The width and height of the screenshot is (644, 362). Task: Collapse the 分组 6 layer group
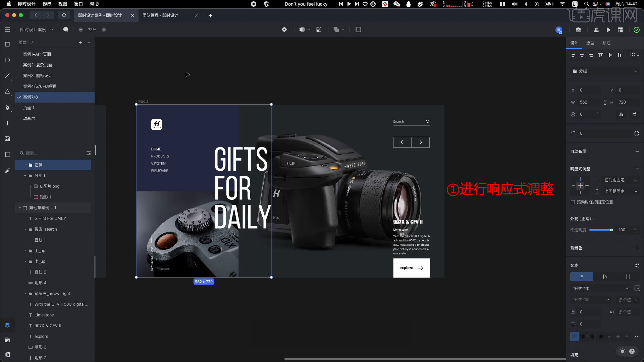pos(25,176)
